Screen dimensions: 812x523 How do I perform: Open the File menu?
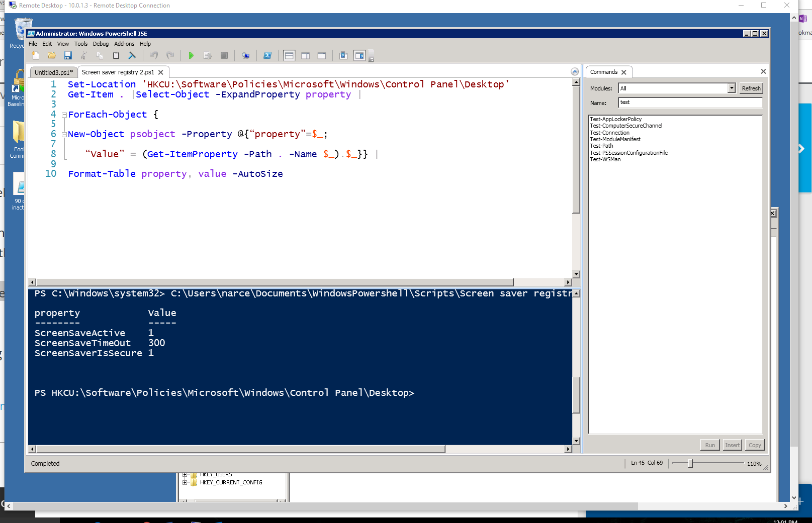[x=33, y=44]
